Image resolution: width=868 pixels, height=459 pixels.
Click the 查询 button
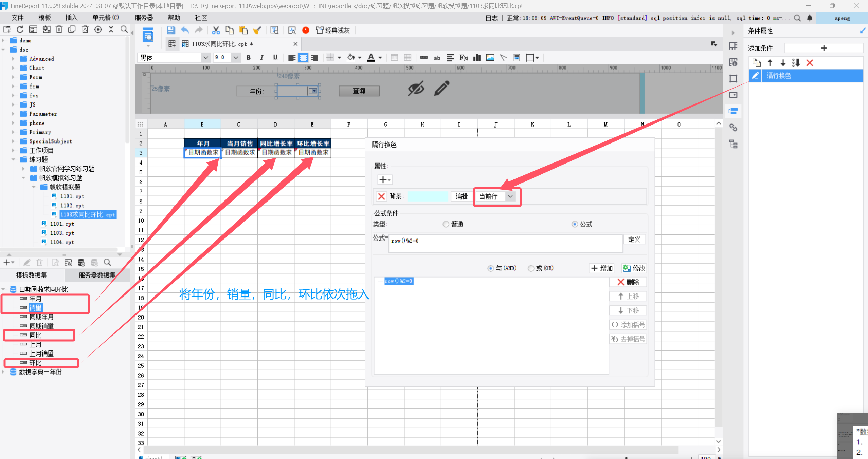click(x=359, y=91)
